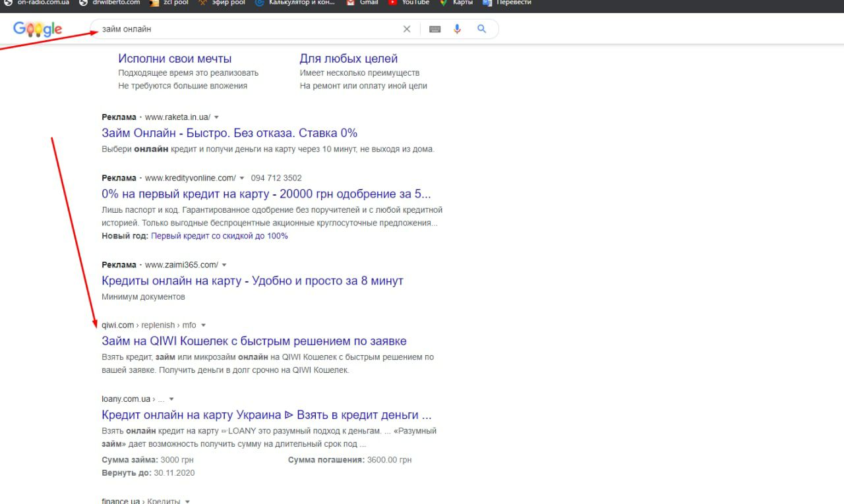Screen dimensions: 844x504
Task: Open the YouTube bookmark
Action: coord(409,3)
